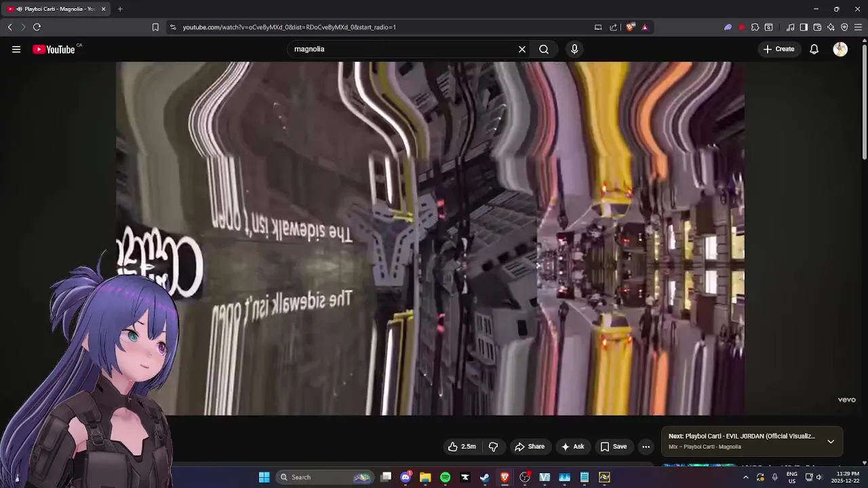This screenshot has width=868, height=488.
Task: Open Brave Shields lion icon
Action: click(631, 27)
